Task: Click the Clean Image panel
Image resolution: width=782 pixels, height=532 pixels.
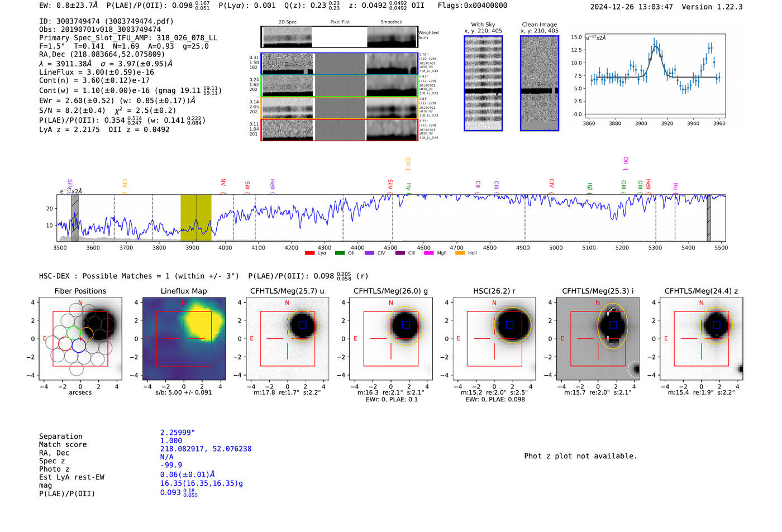Action: [540, 83]
